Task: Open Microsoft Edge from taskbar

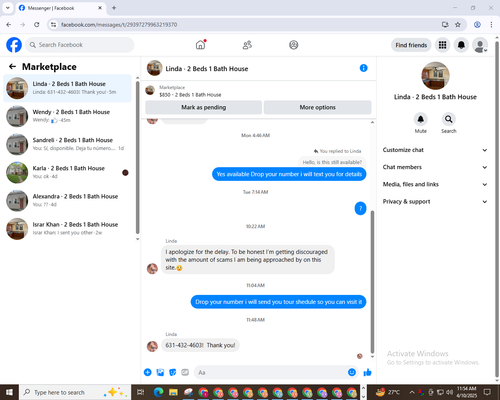Action: (158, 392)
